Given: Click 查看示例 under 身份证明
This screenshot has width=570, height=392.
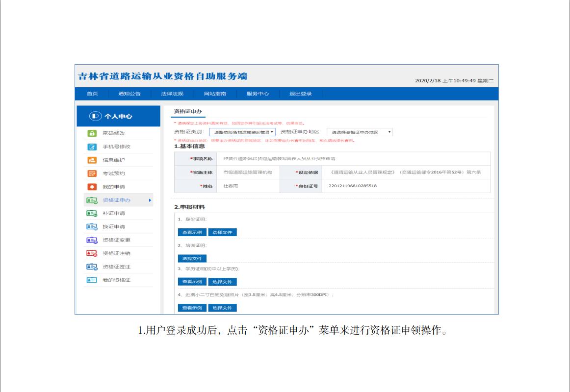Looking at the screenshot, I should pos(192,232).
